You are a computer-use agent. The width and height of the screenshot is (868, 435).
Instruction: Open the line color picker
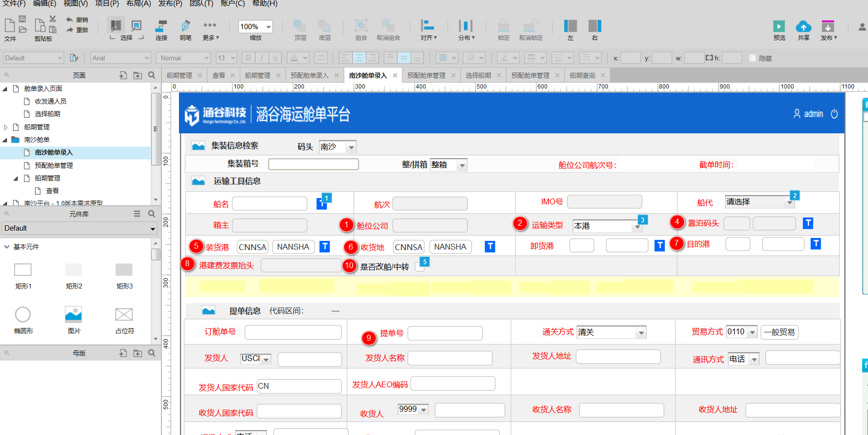pyautogui.click(x=508, y=58)
